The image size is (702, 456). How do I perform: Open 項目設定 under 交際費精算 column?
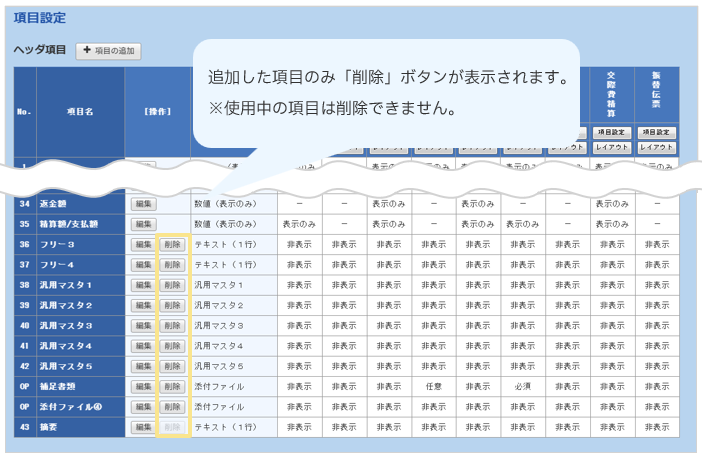pos(612,132)
